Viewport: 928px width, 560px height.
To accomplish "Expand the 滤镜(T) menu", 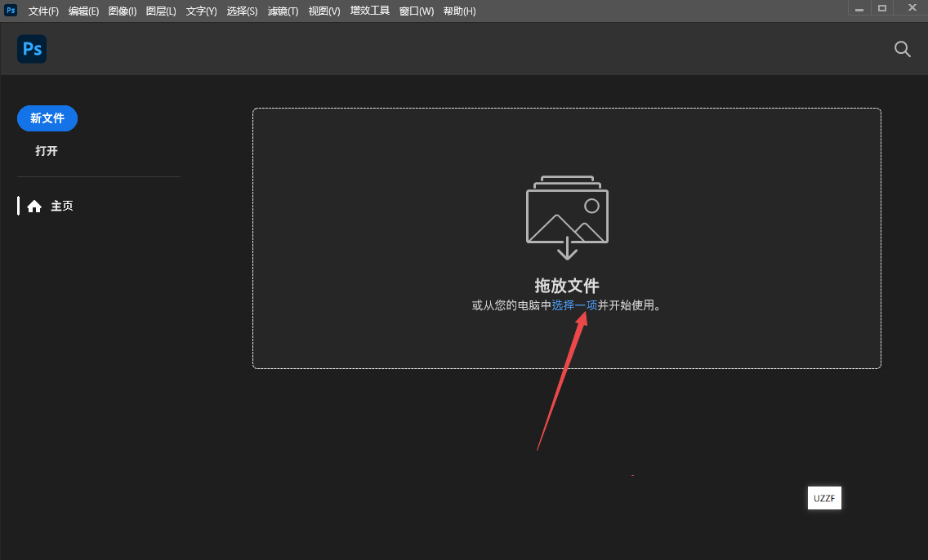I will tap(283, 11).
